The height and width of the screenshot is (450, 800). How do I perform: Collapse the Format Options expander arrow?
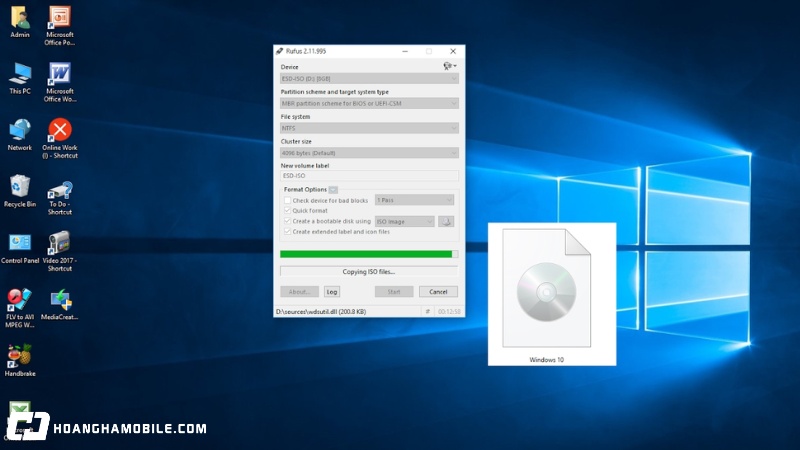click(333, 189)
